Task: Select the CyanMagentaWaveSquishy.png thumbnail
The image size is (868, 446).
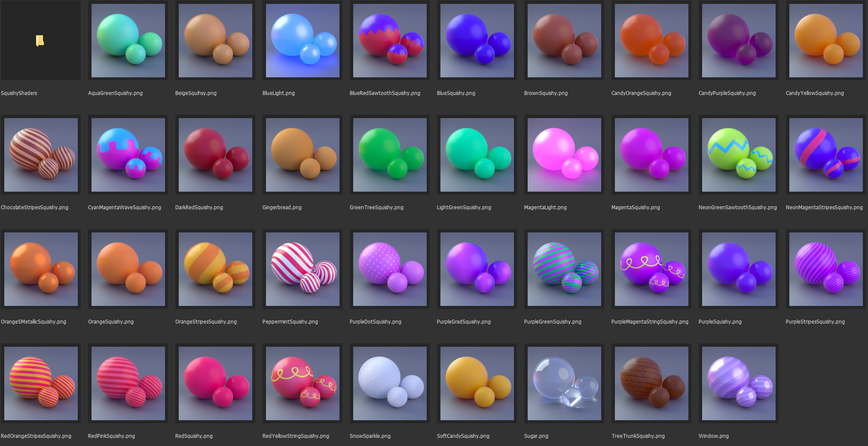Action: click(x=128, y=155)
